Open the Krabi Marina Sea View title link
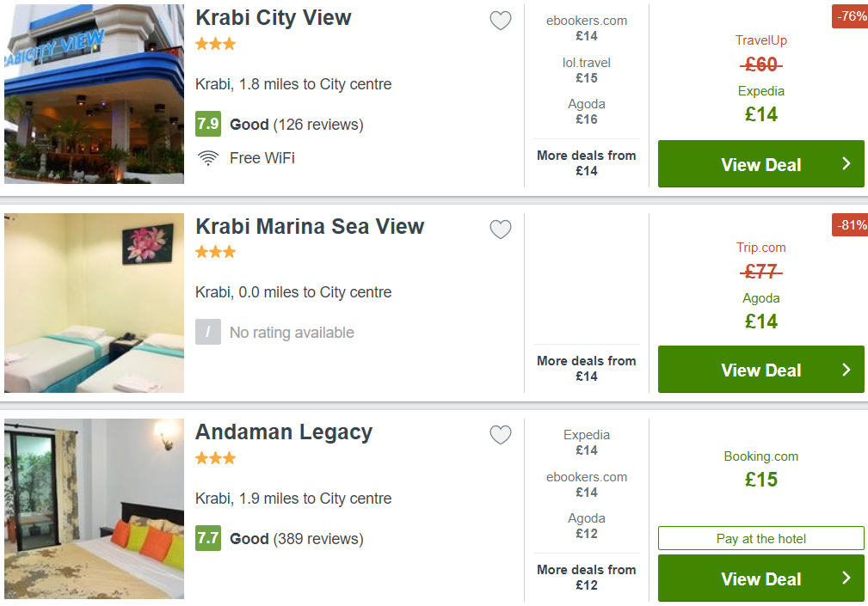This screenshot has width=868, height=606. tap(310, 227)
